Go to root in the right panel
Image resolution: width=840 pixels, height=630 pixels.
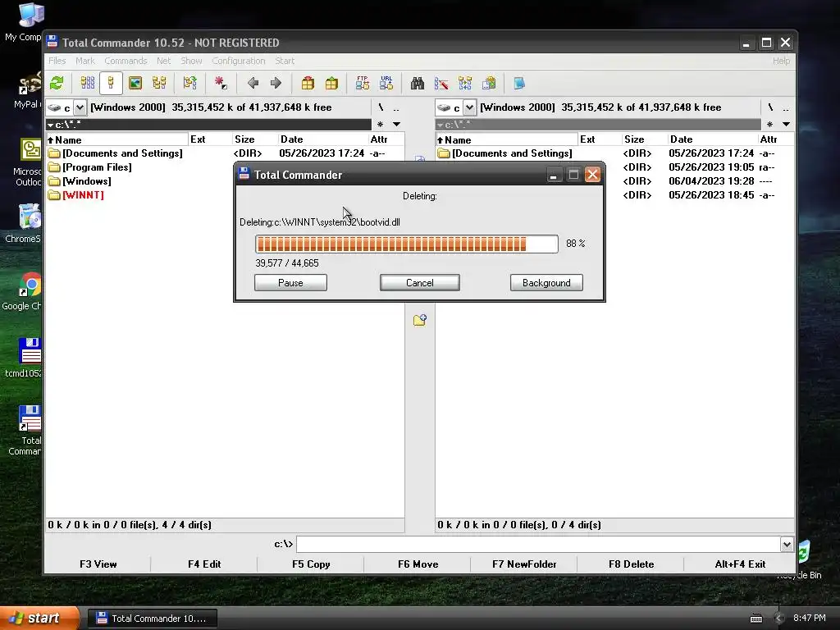tap(770, 107)
